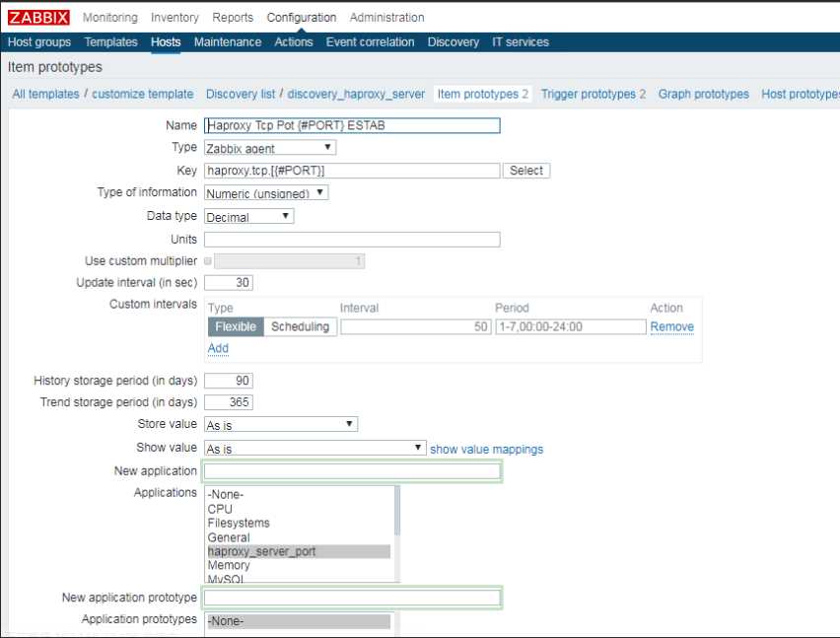This screenshot has height=638, width=840.
Task: Go to Host groups submenu
Action: (x=39, y=41)
